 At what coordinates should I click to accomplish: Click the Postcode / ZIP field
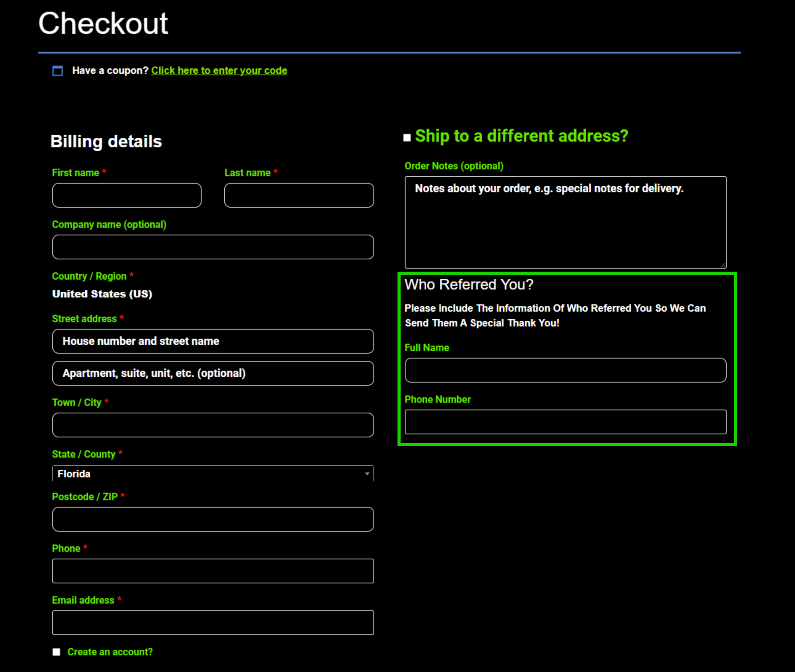[213, 519]
